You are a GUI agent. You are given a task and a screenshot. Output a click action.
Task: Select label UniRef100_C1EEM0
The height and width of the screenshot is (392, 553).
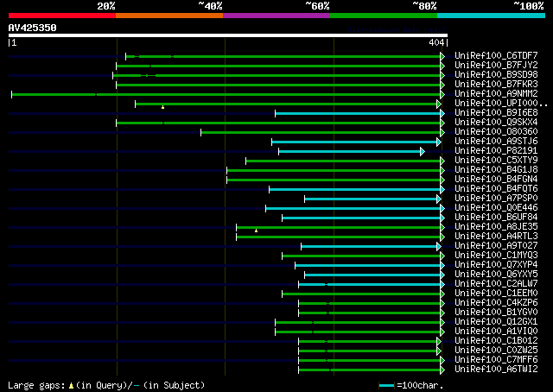(496, 294)
